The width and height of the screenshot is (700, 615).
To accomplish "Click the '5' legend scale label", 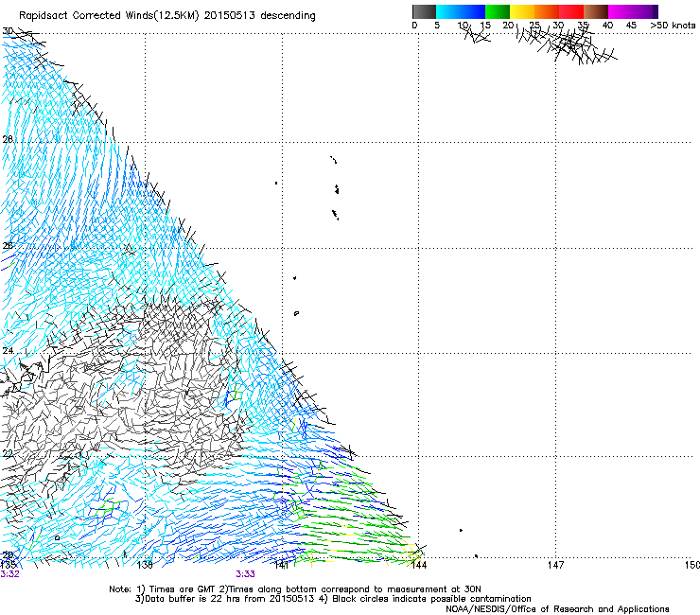I will tap(437, 25).
